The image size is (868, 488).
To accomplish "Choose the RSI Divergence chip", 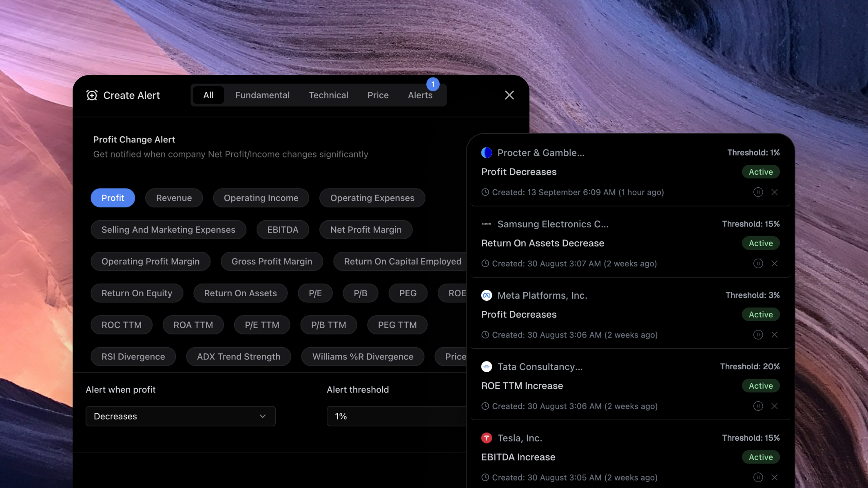I will (x=133, y=357).
